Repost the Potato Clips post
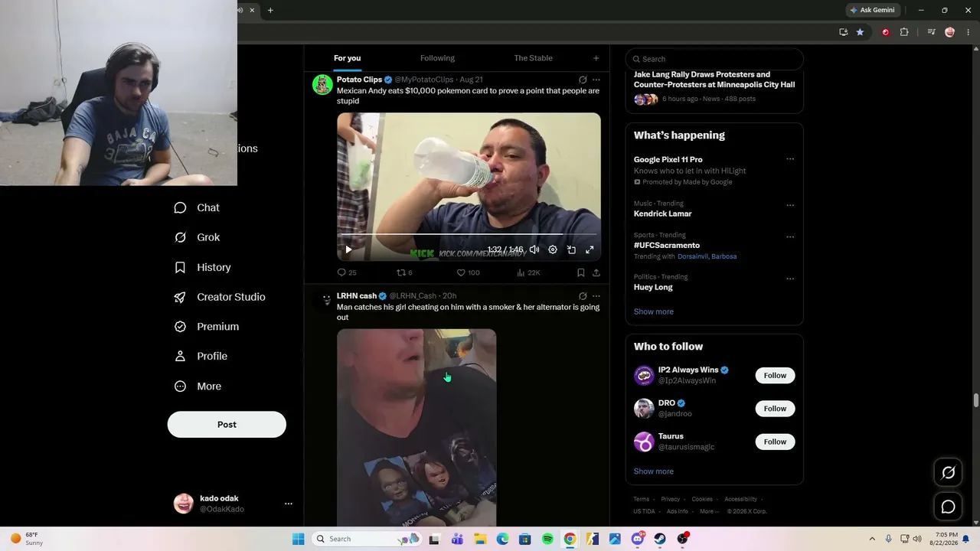 tap(404, 272)
